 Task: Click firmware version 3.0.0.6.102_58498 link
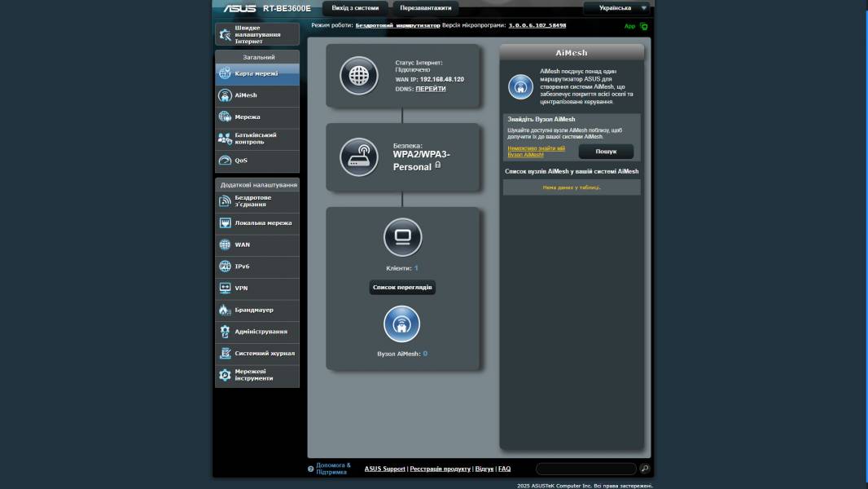(537, 25)
